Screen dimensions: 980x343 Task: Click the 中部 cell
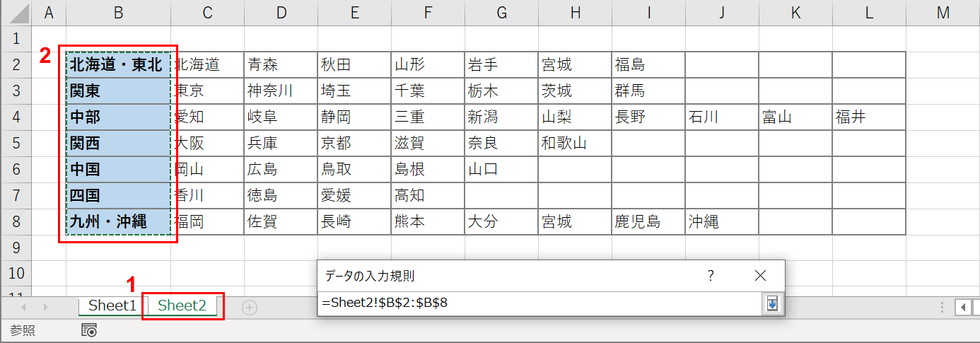coord(118,117)
